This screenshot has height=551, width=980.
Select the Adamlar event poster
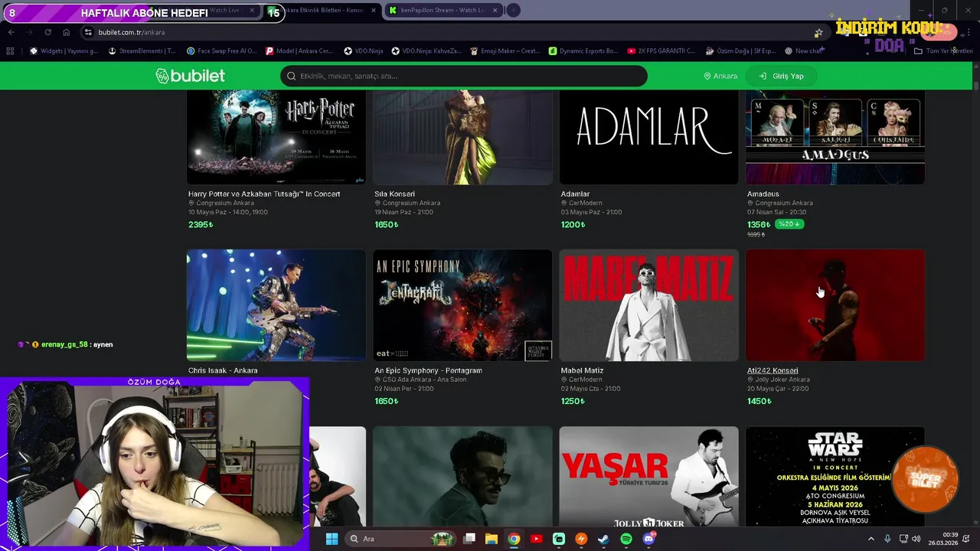(648, 137)
